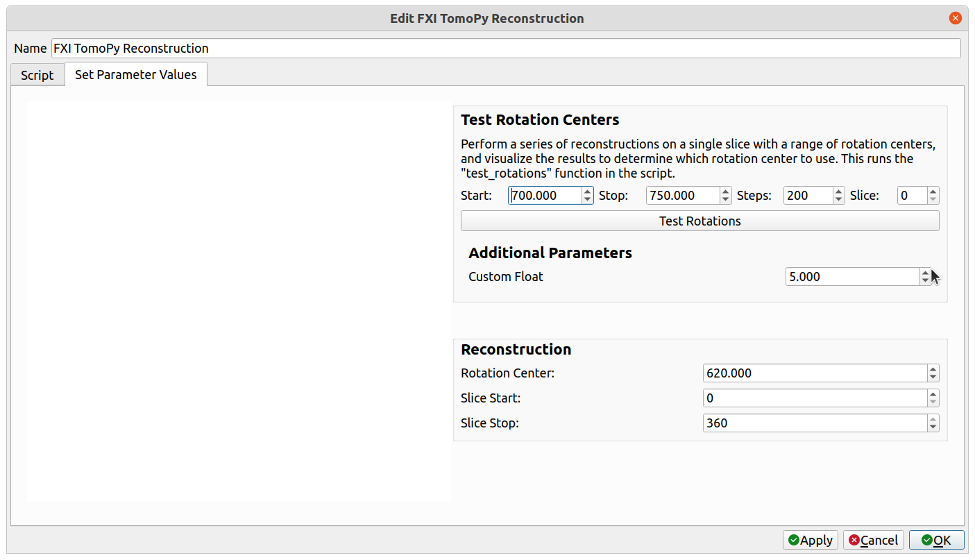Confirm with the OK button
975x560 pixels.
point(936,540)
